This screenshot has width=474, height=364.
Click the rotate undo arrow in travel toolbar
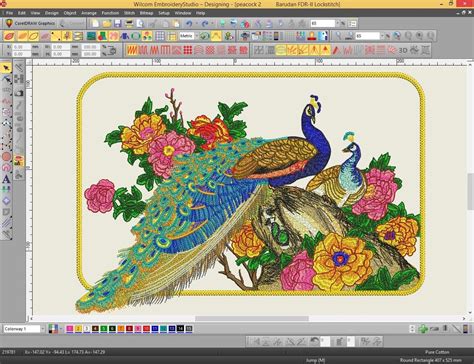pyautogui.click(x=314, y=341)
